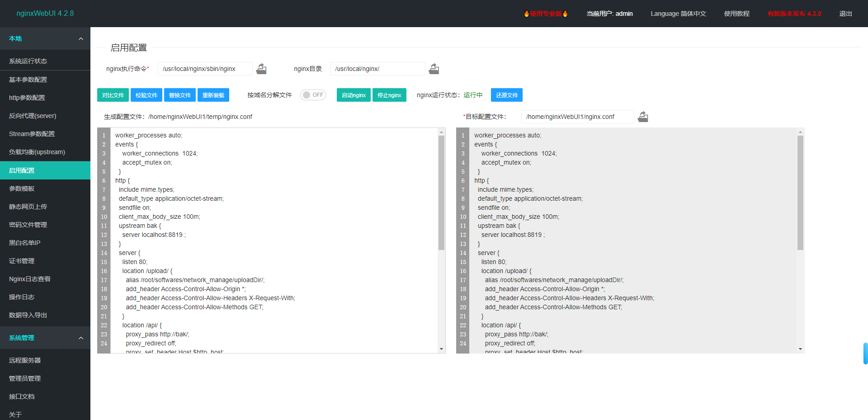Select 启用配置 sidebar item
Viewport: 868px width, 420px height.
coord(45,170)
